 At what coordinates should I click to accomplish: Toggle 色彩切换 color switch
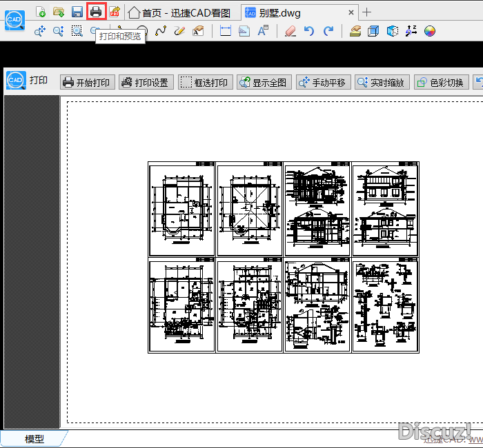(x=440, y=83)
